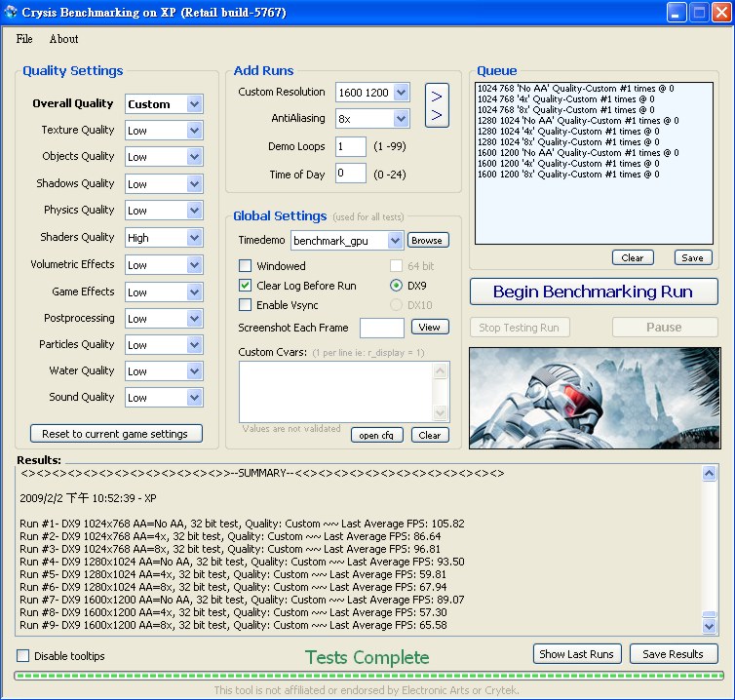This screenshot has height=700, width=735.
Task: Select queue entry 1024 768 '4x'
Action: 565,98
